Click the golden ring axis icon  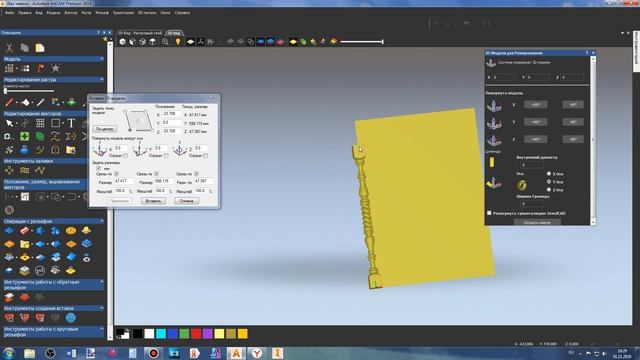(522, 186)
